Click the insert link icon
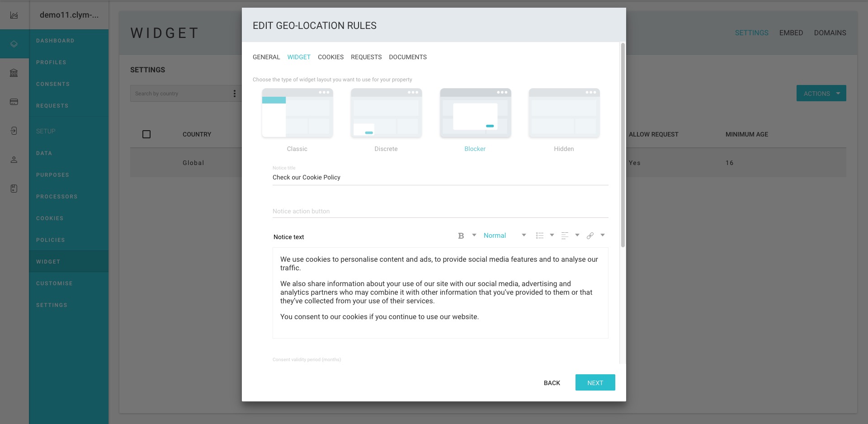This screenshot has height=424, width=868. [x=590, y=236]
